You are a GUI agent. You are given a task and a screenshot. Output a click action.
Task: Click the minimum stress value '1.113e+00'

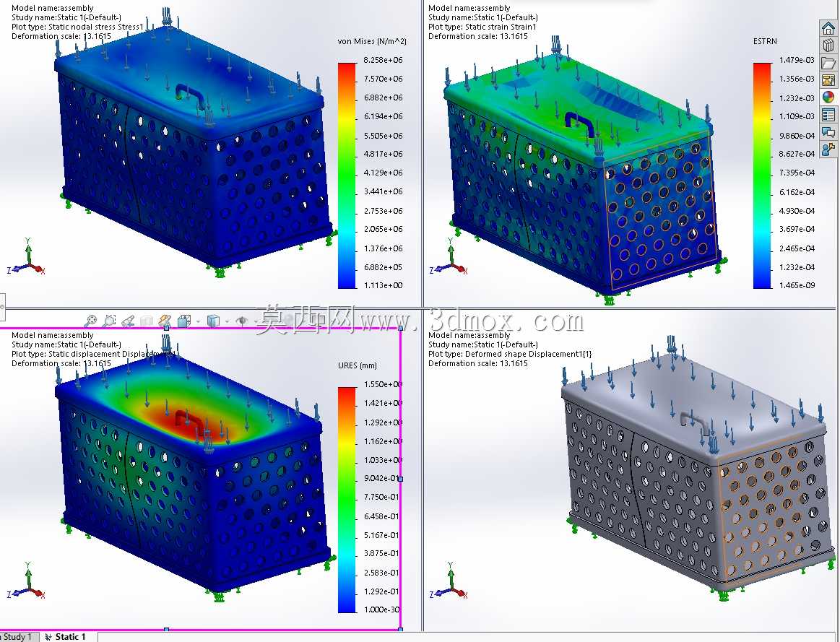pos(383,285)
